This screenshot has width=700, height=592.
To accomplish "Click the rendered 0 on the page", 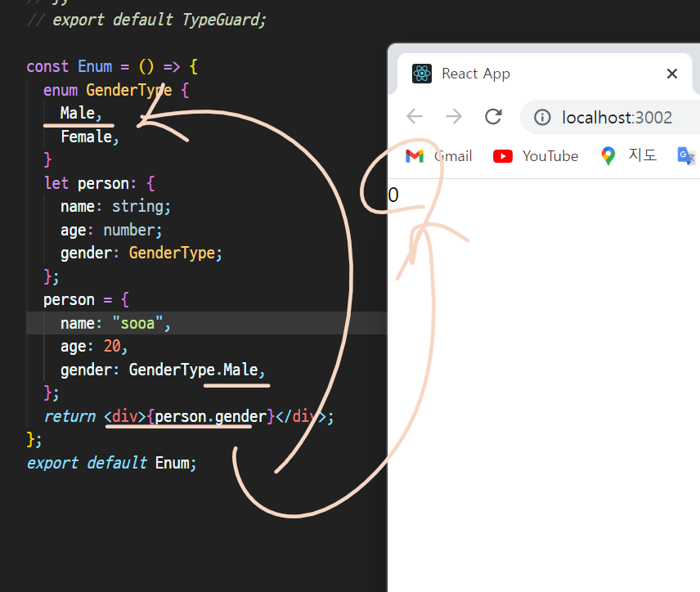I will (x=393, y=195).
